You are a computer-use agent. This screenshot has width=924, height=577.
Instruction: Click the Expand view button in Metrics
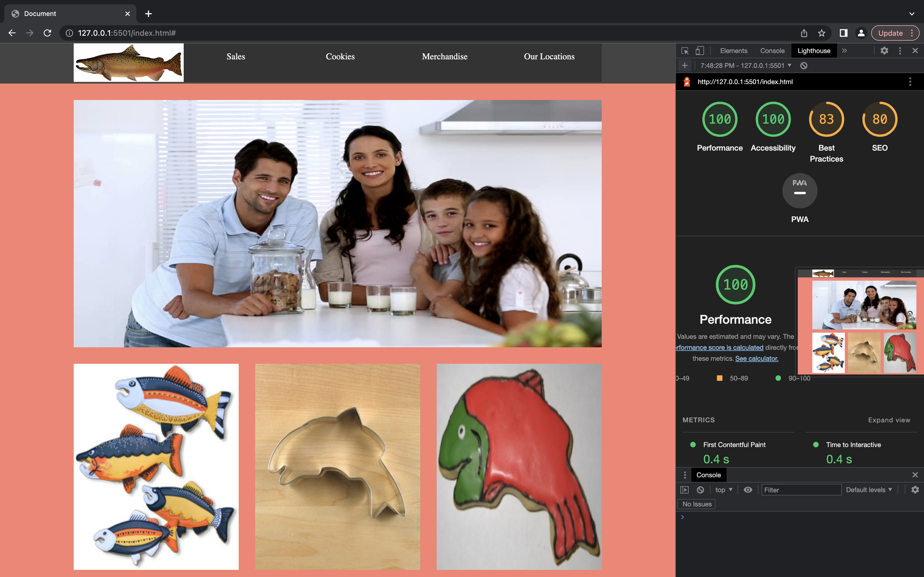tap(889, 420)
